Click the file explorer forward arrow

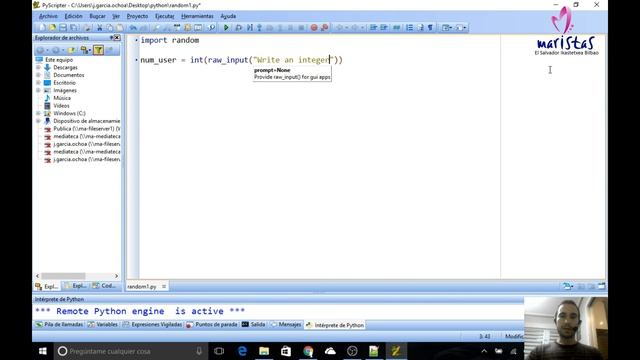55,50
